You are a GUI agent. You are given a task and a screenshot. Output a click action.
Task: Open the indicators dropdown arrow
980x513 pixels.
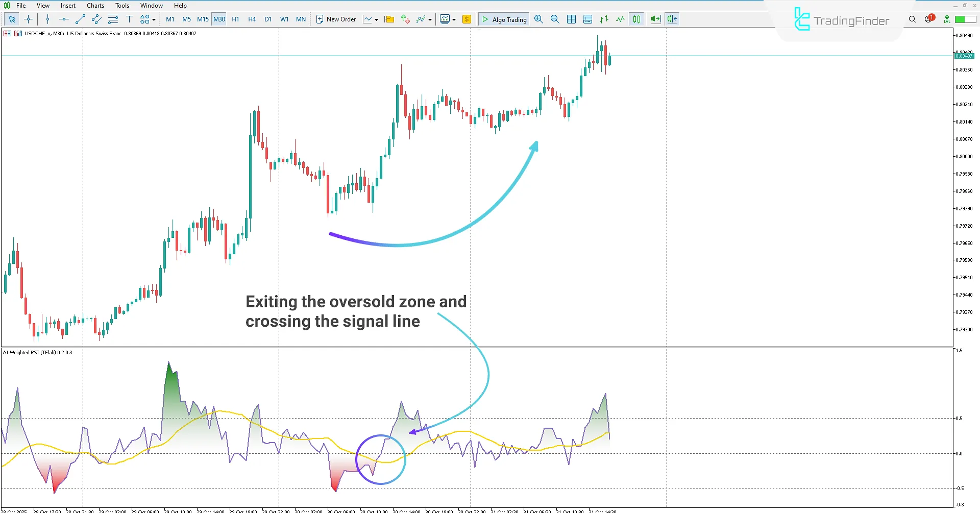click(x=429, y=19)
